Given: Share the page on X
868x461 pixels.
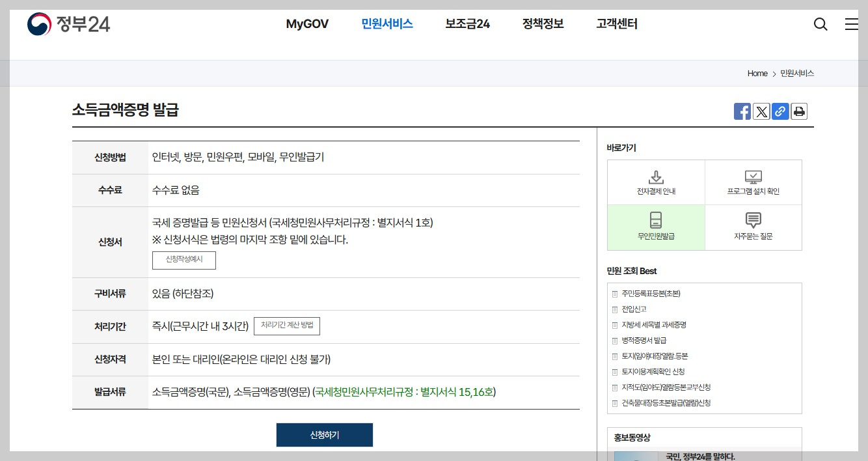Looking at the screenshot, I should click(761, 111).
